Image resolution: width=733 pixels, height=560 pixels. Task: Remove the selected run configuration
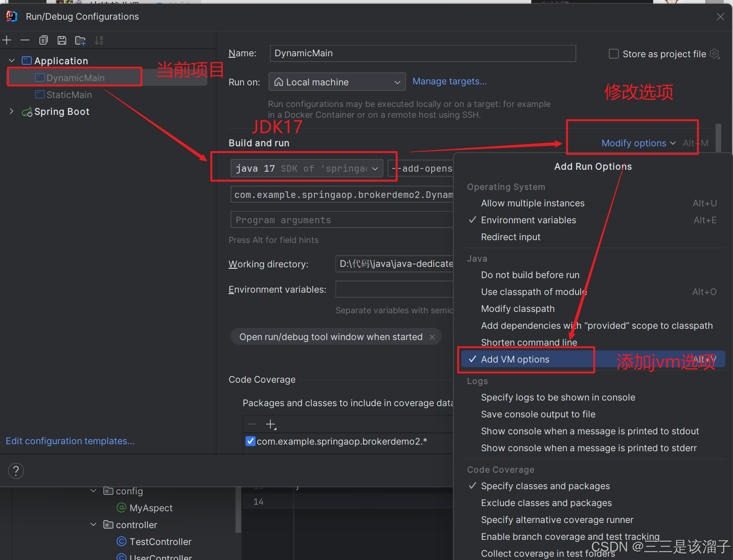[x=25, y=40]
